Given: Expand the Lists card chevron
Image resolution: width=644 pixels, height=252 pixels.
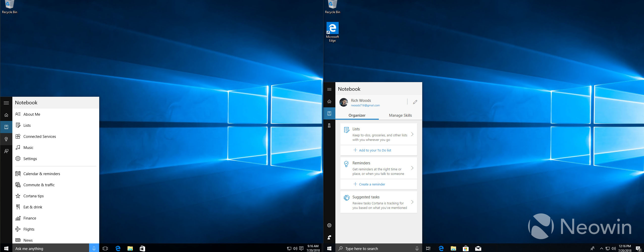Looking at the screenshot, I should pyautogui.click(x=412, y=134).
